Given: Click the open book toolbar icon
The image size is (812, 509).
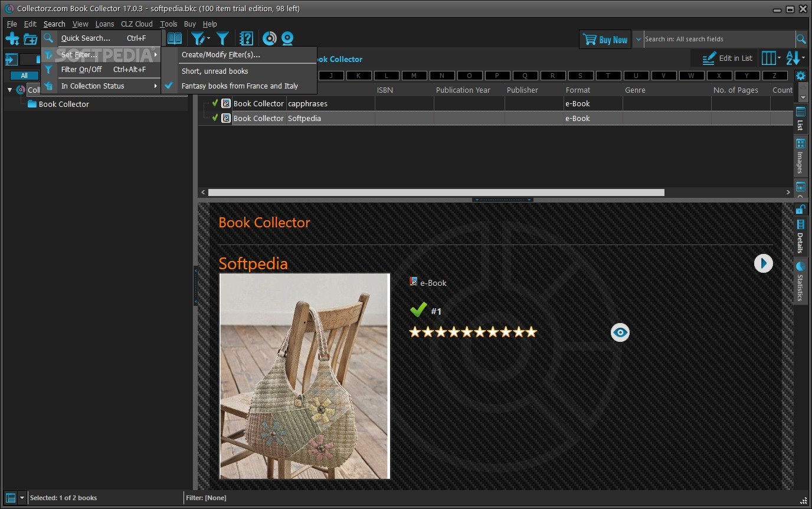Looking at the screenshot, I should (x=175, y=39).
